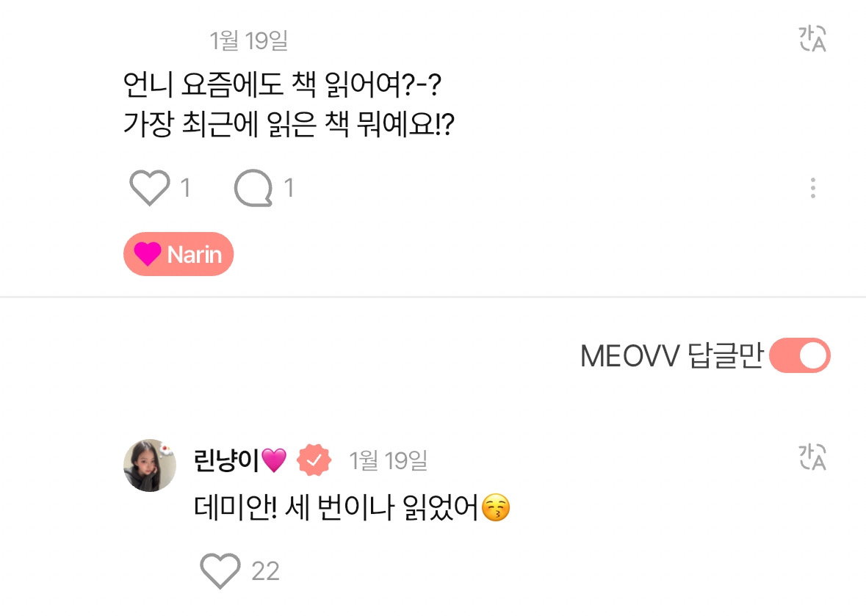Viewport: 866px width, 616px height.
Task: Click the pink heart in Narin tag
Action: point(148,254)
